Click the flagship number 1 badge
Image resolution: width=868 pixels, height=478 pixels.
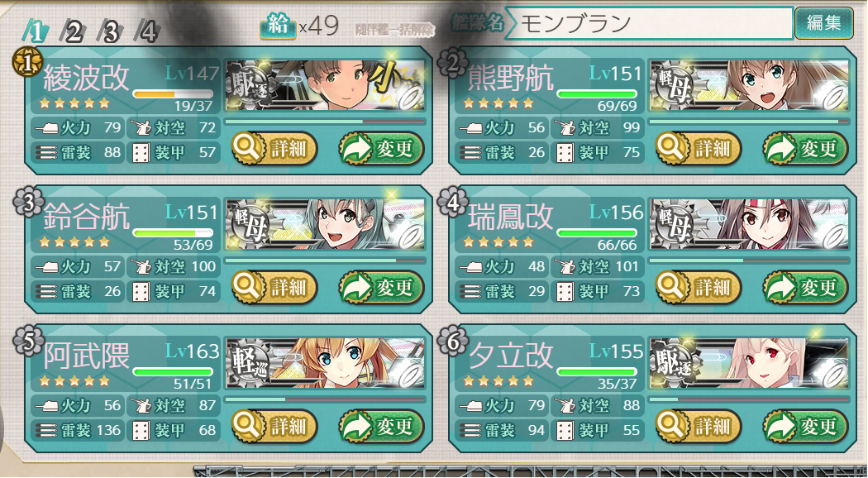tap(27, 63)
